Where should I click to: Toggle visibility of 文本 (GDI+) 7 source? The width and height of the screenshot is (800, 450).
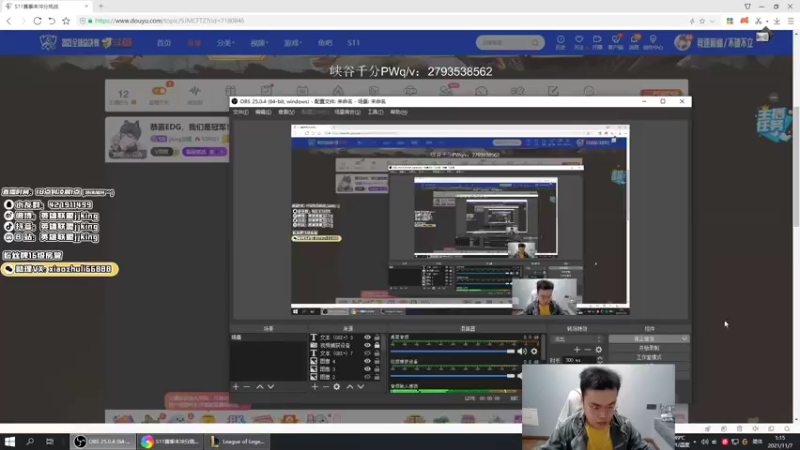(x=367, y=353)
